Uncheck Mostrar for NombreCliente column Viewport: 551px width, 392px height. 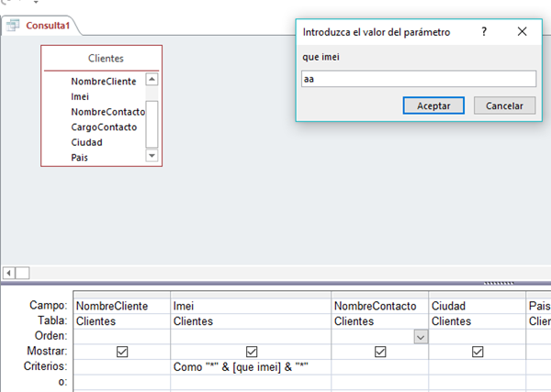122,352
